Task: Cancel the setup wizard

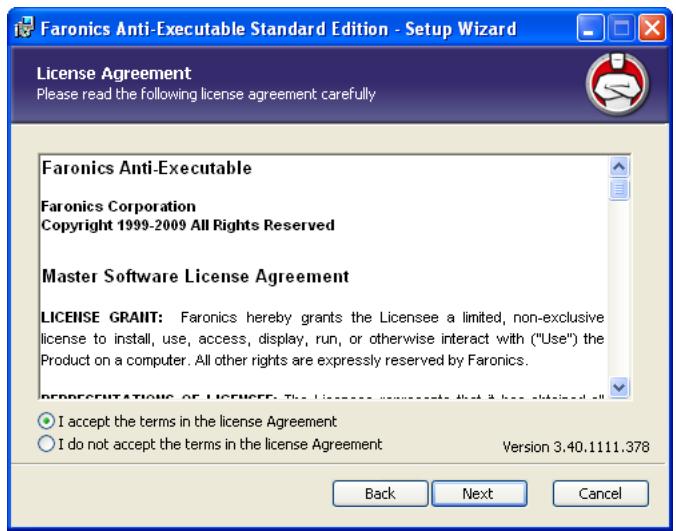Action: [x=601, y=494]
